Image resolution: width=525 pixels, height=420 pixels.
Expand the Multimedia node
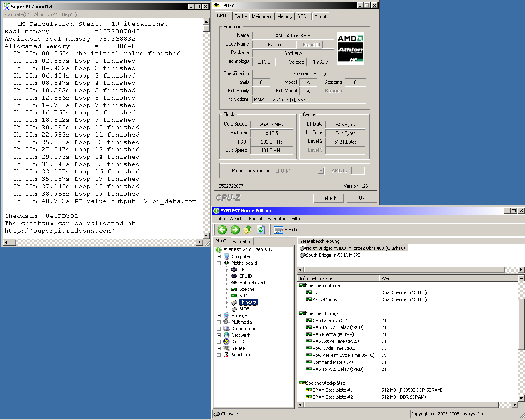pyautogui.click(x=219, y=322)
